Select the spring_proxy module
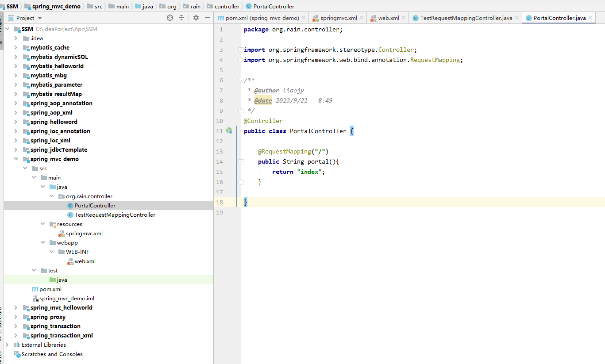 [x=48, y=317]
